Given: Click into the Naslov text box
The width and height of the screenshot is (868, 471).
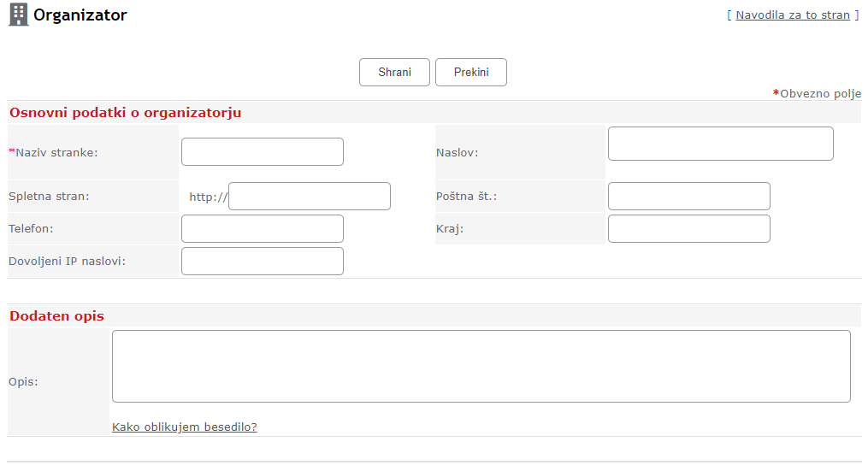Looking at the screenshot, I should [x=720, y=144].
